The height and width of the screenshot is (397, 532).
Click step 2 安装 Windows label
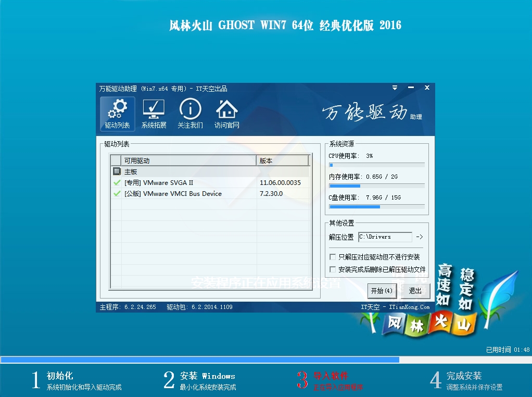(x=207, y=376)
